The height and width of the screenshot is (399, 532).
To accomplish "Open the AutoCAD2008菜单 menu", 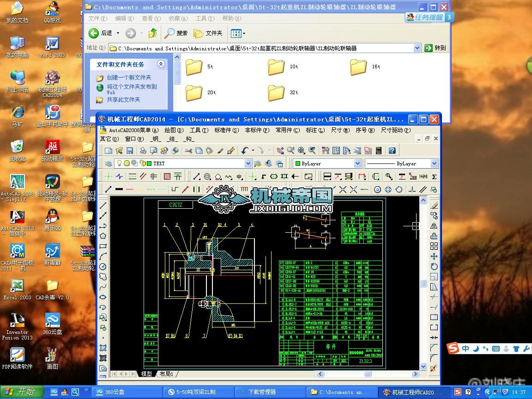I will (133, 130).
